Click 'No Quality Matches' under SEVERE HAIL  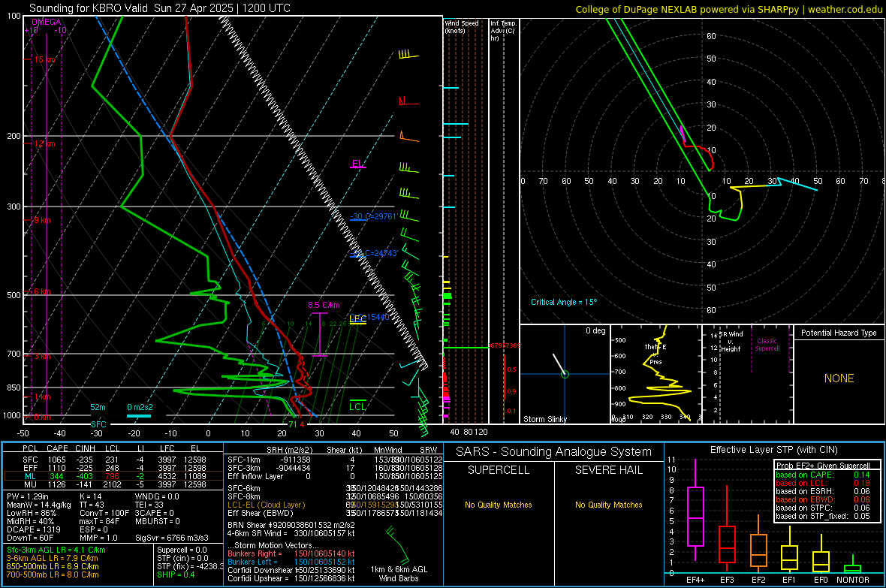click(x=608, y=505)
